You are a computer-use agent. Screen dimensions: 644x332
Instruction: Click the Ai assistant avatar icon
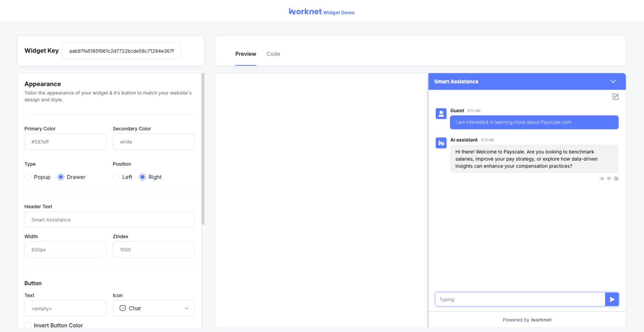pyautogui.click(x=441, y=143)
